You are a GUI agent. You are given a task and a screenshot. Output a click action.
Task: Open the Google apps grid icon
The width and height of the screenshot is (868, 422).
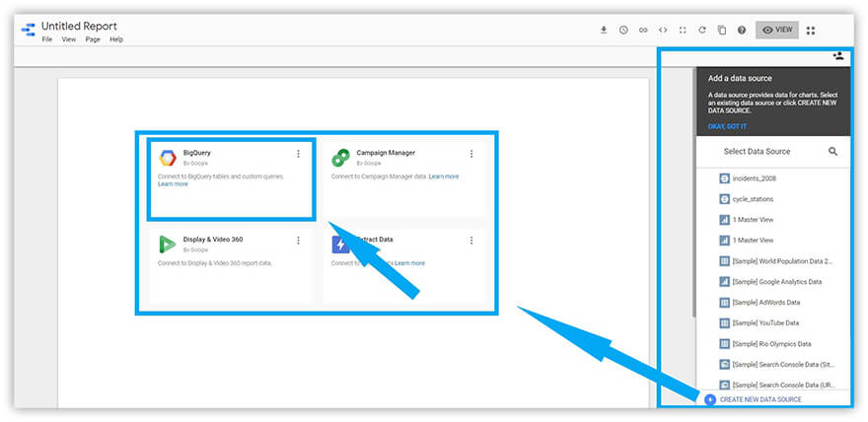coord(811,31)
